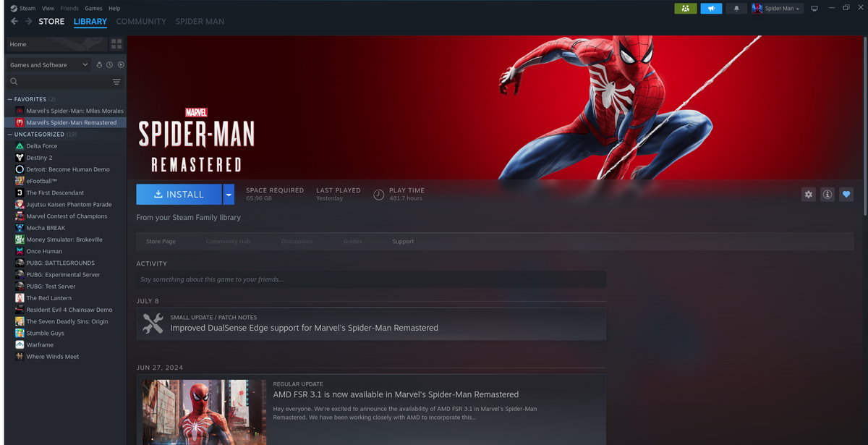
Task: Select The First Descendant
Action: (55, 192)
